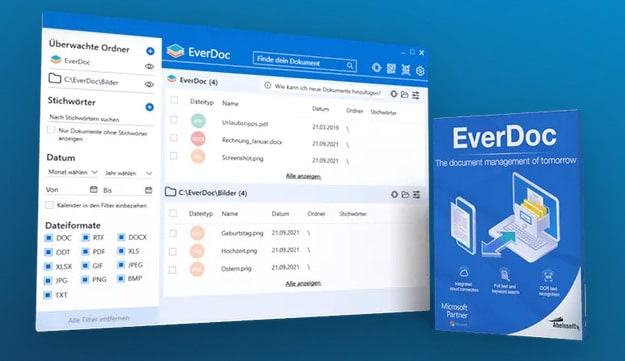Image resolution: width=625 pixels, height=361 pixels.
Task: Sort Bilder (4) list by Dateityp column
Action: tap(200, 214)
